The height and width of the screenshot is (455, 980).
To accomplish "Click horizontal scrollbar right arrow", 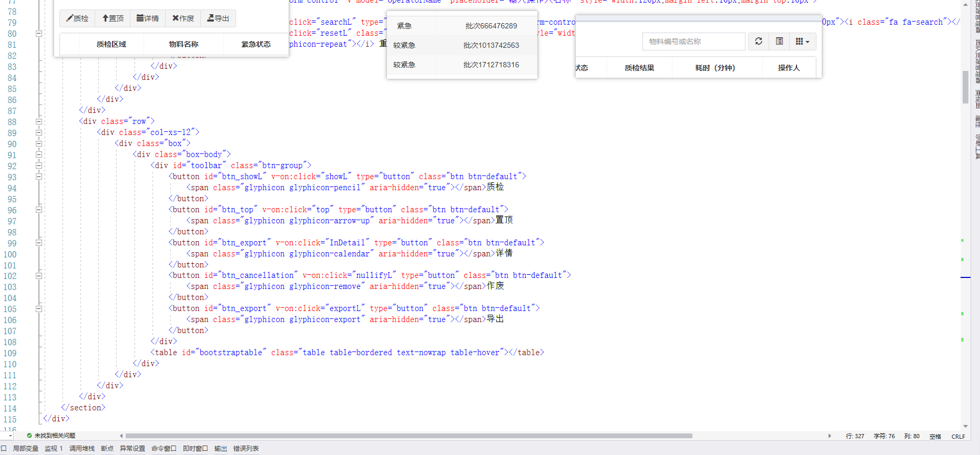I will [x=830, y=436].
